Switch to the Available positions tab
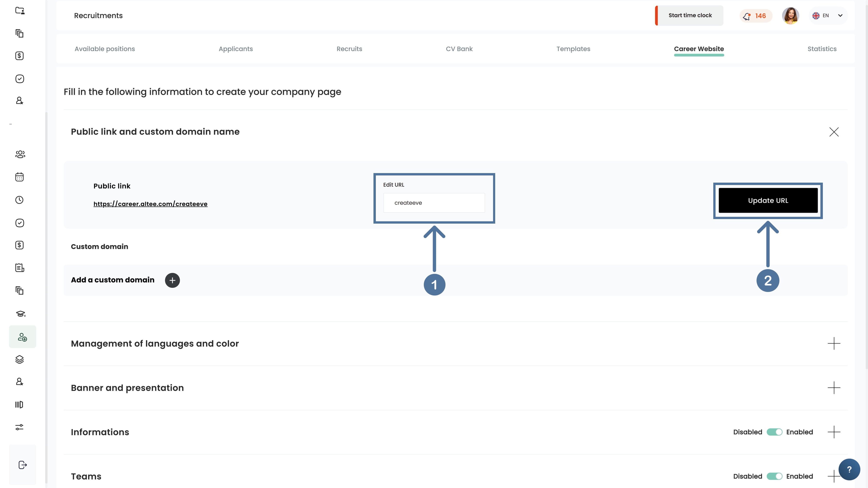Screen dimensions: 868x488 pos(105,49)
